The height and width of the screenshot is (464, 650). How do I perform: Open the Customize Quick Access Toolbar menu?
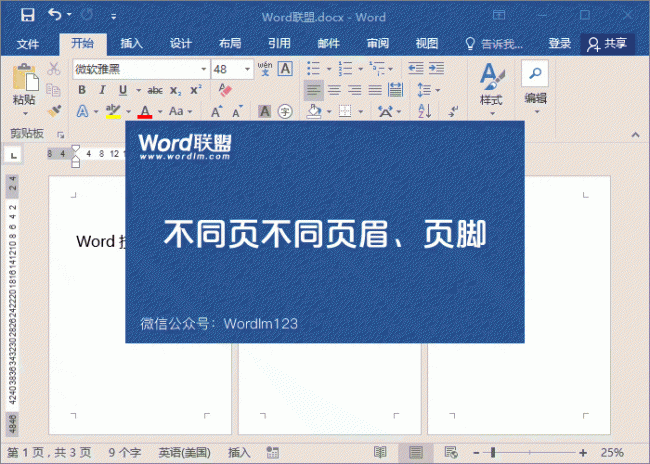coord(113,17)
